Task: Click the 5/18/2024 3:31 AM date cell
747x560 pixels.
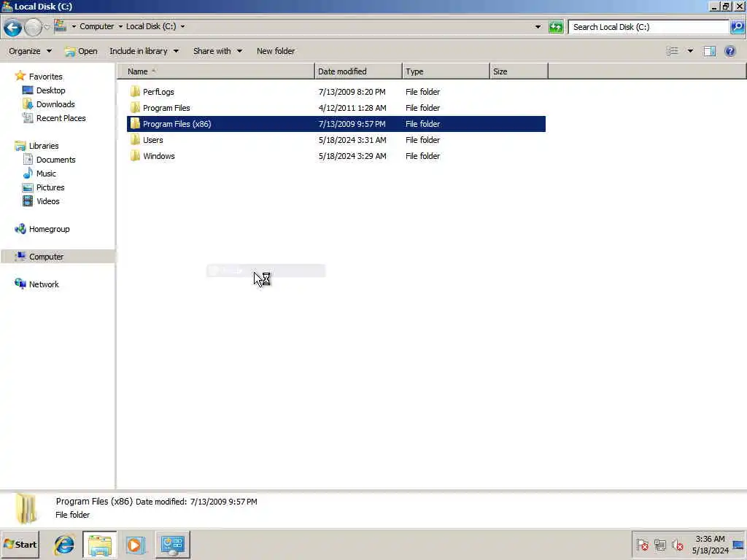Action: click(x=352, y=140)
